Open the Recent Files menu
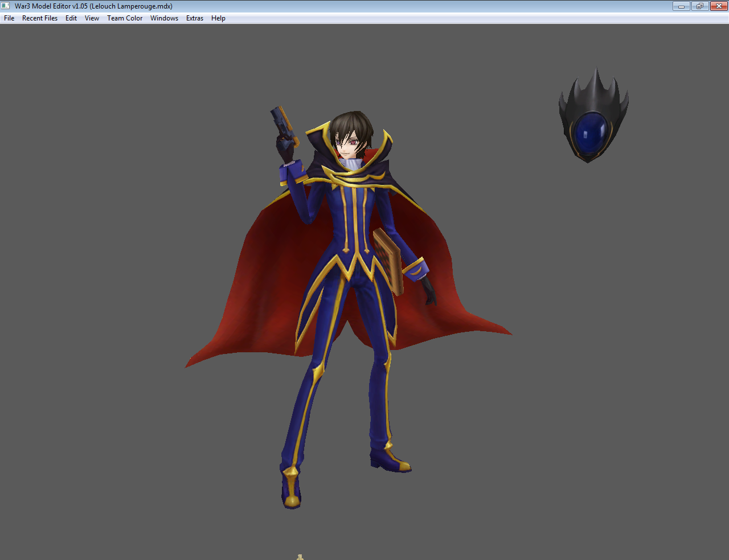This screenshot has width=729, height=560. (40, 18)
